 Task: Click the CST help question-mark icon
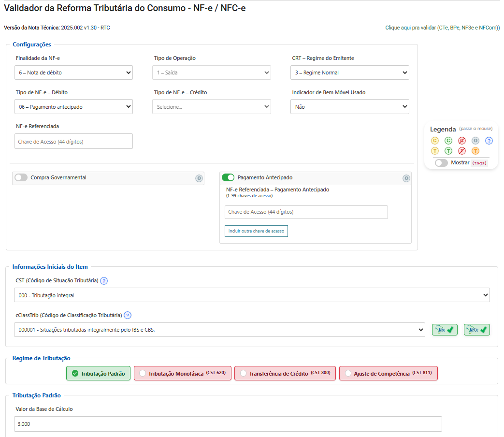tap(104, 280)
